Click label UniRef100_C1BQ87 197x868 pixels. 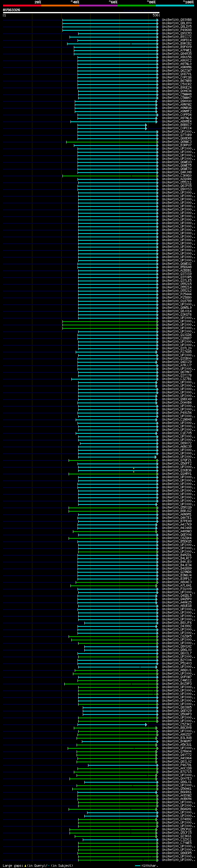click(176, 338)
